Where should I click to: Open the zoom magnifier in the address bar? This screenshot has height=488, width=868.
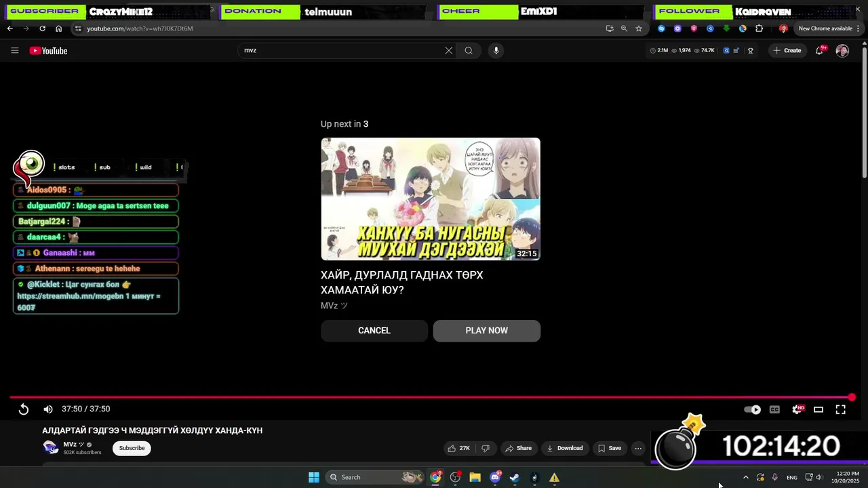click(624, 28)
